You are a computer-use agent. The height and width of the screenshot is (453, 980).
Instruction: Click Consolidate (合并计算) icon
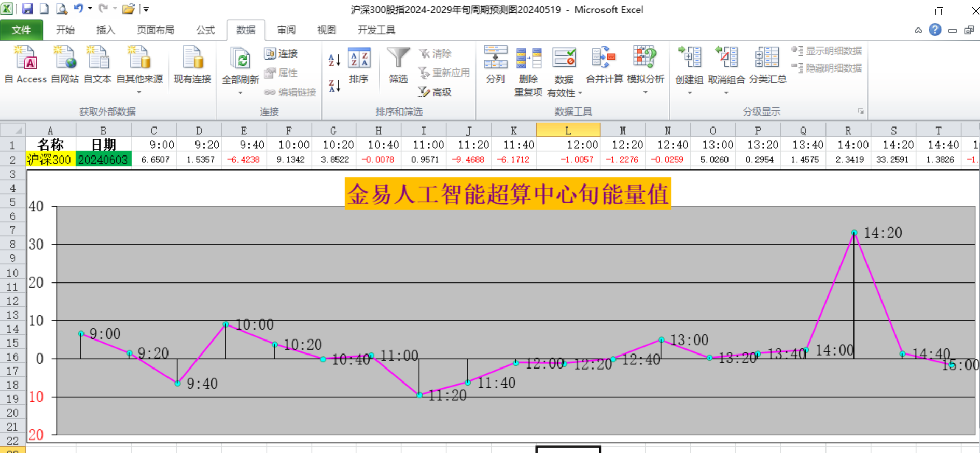[x=604, y=65]
